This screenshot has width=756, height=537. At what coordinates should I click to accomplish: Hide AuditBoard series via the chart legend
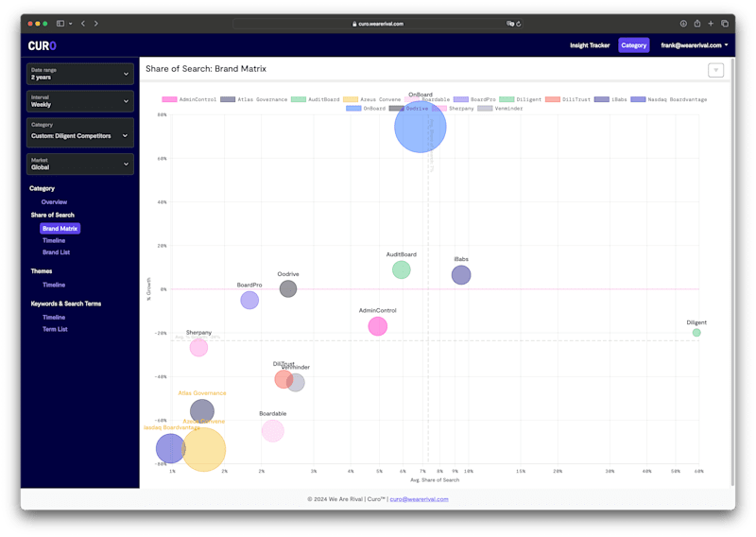tap(316, 99)
